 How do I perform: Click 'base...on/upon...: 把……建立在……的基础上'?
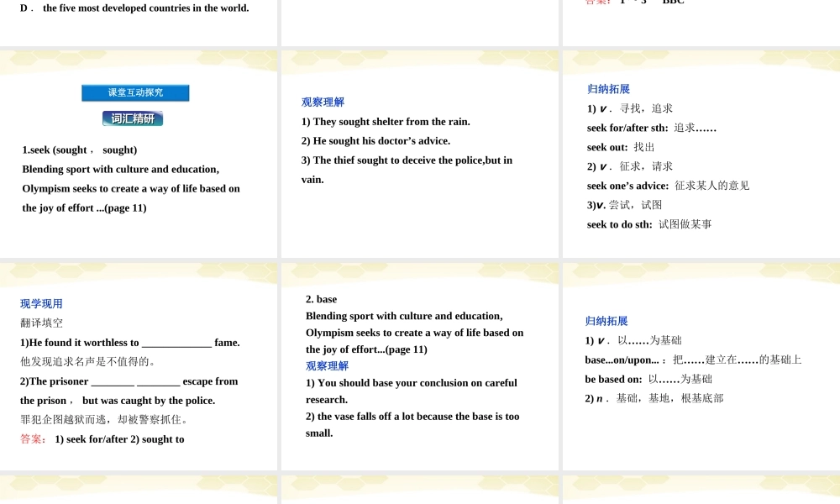pyautogui.click(x=693, y=360)
